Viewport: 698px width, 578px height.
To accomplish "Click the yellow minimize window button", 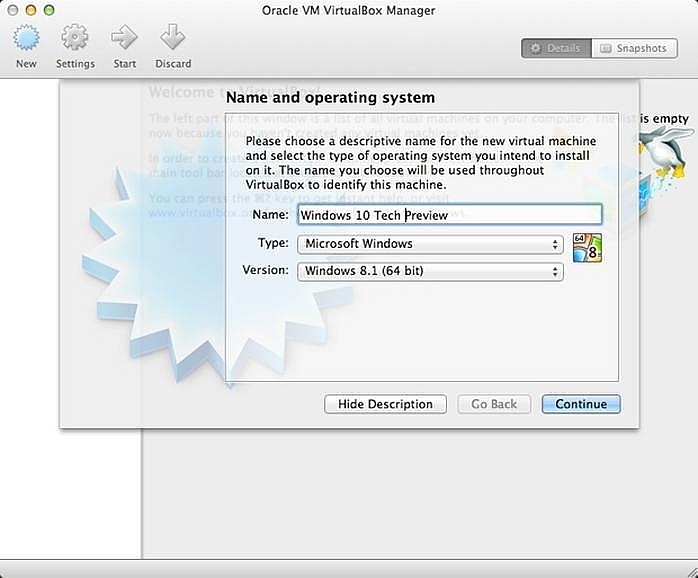I will click(31, 10).
